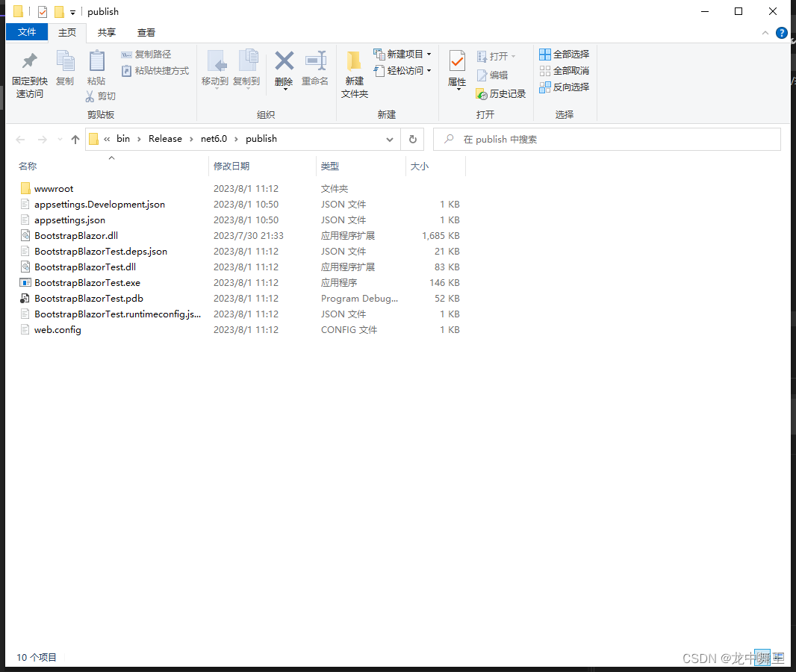The image size is (796, 672).
Task: Click the Cut scissors icon
Action: [90, 96]
